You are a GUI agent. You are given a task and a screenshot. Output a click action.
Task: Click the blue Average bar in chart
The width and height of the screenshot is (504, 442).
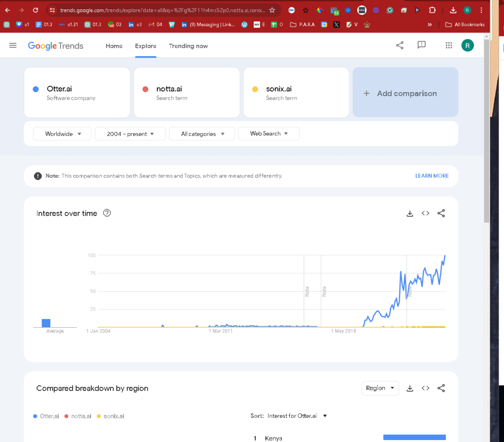(46, 323)
